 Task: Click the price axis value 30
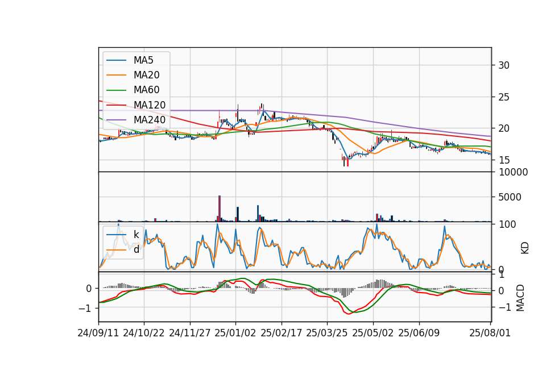tap(504, 65)
